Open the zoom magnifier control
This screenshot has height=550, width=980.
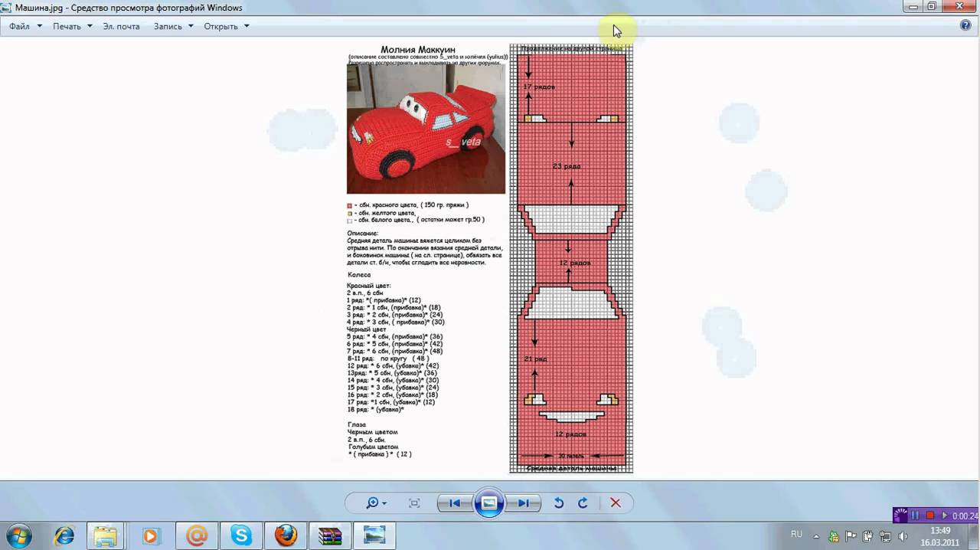coord(376,503)
